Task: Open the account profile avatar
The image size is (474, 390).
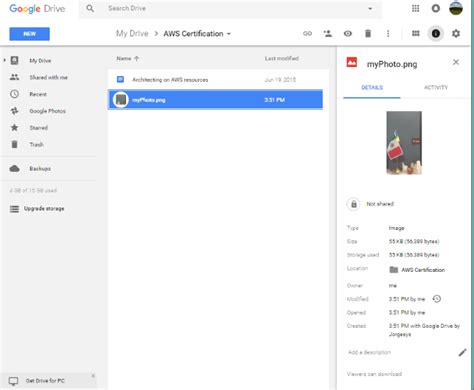Action: (x=456, y=8)
